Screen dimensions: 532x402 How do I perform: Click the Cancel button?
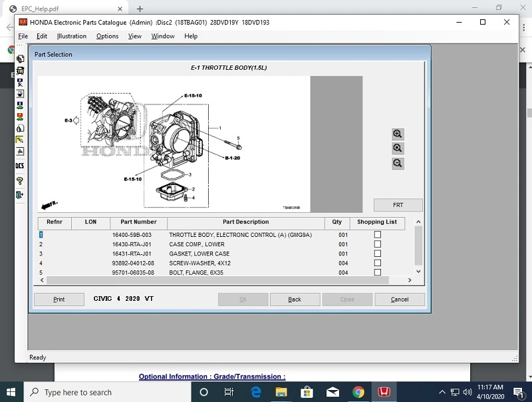(400, 300)
